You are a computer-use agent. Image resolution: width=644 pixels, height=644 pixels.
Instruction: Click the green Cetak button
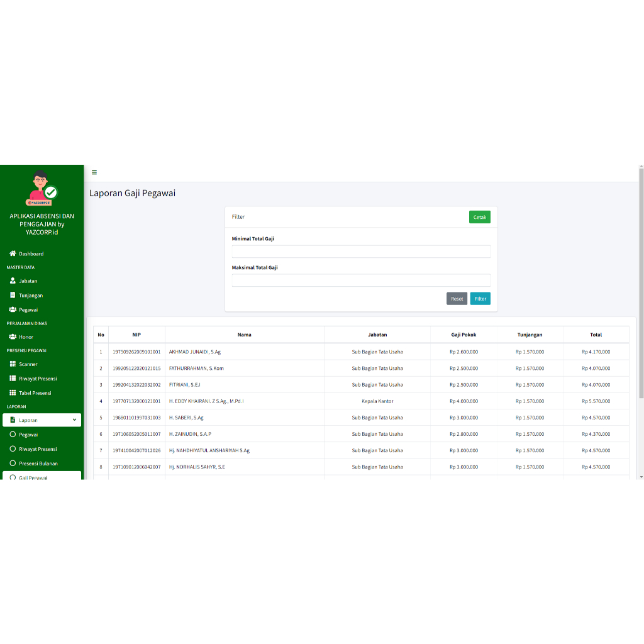tap(480, 217)
